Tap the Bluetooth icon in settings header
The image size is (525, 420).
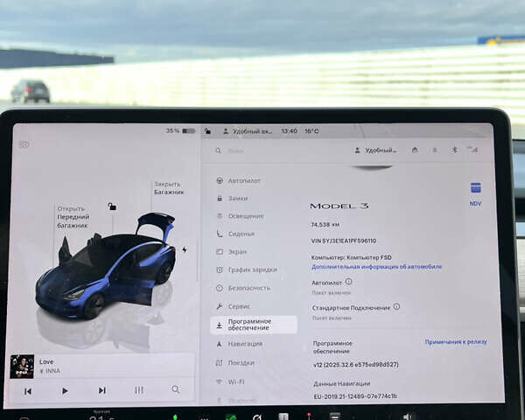point(454,150)
